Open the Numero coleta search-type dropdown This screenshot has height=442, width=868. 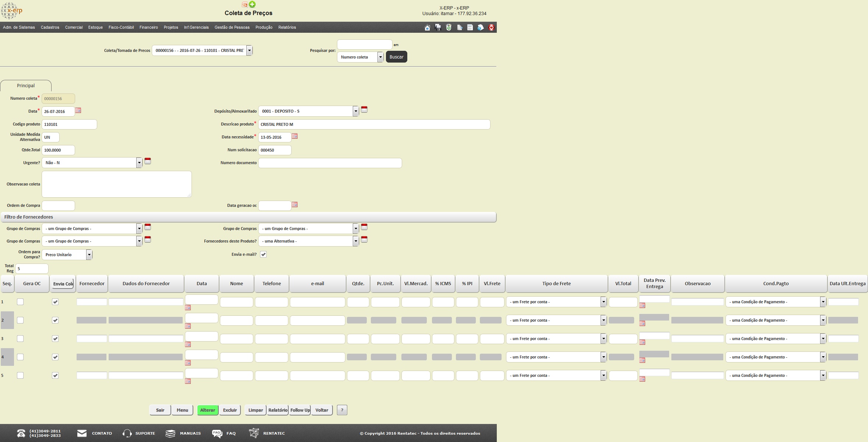(x=360, y=57)
